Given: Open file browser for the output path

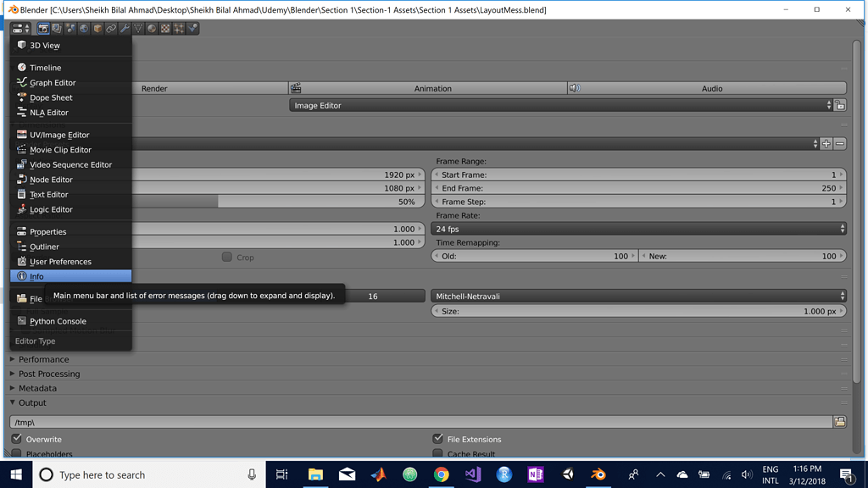Looking at the screenshot, I should coord(840,422).
